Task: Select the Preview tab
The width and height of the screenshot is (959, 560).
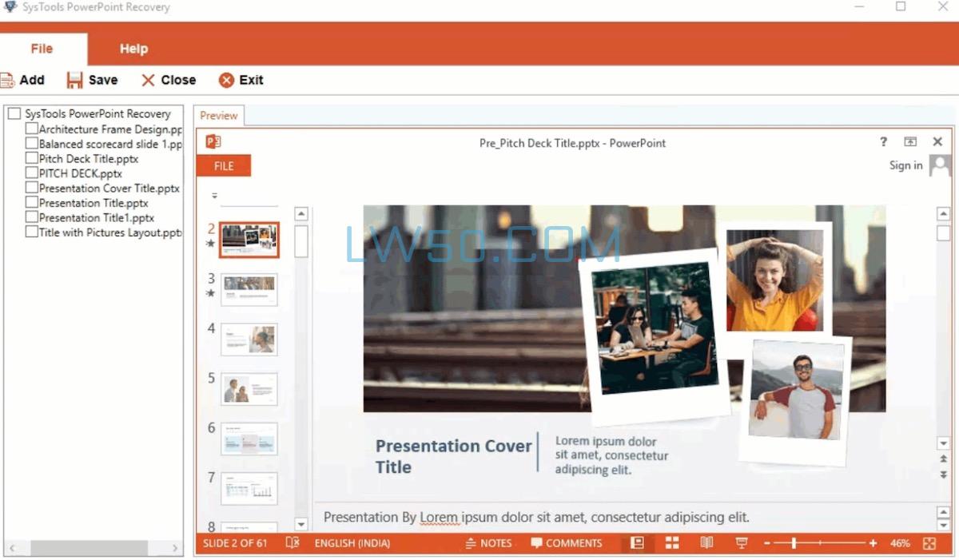Action: coord(218,115)
